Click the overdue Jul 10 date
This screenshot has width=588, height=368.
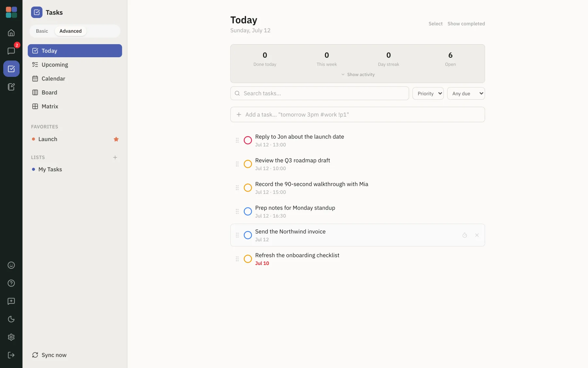point(262,263)
